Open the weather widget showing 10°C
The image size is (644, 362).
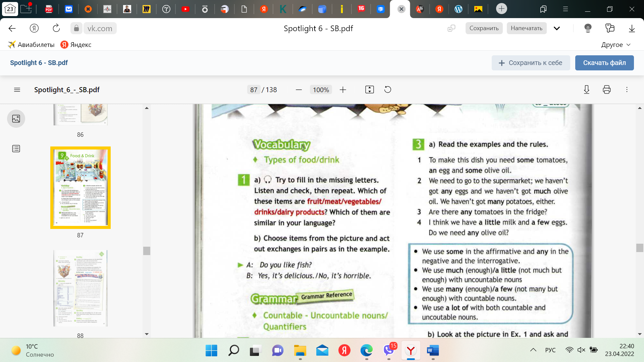coord(33,351)
